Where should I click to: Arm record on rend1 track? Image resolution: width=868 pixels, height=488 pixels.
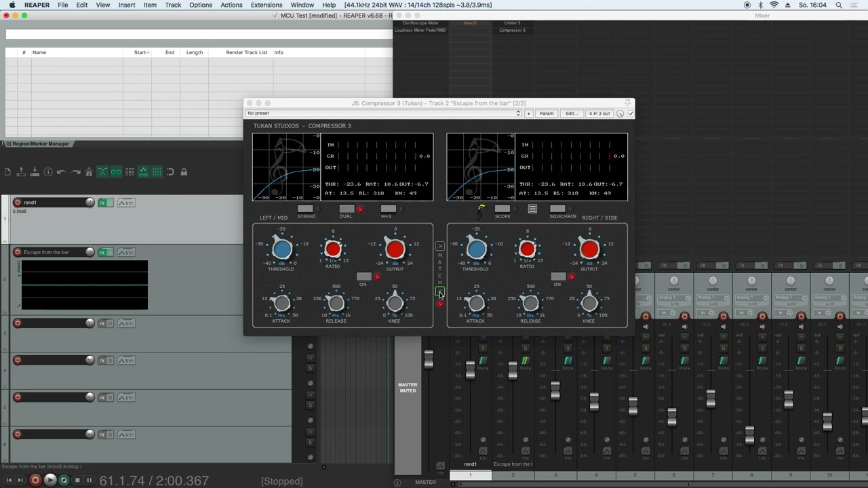pos(18,203)
